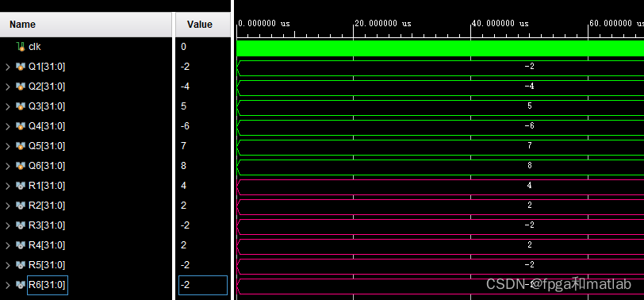
Task: Click the R4 bus signal icon
Action: (x=21, y=245)
